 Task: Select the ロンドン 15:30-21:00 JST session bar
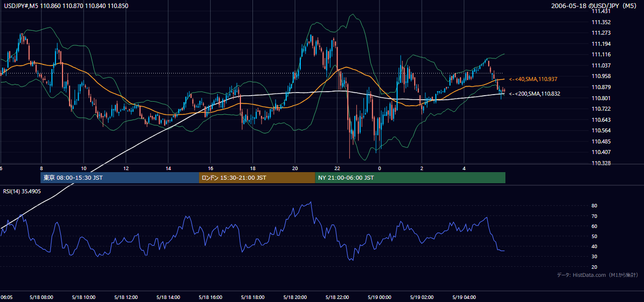(257, 178)
